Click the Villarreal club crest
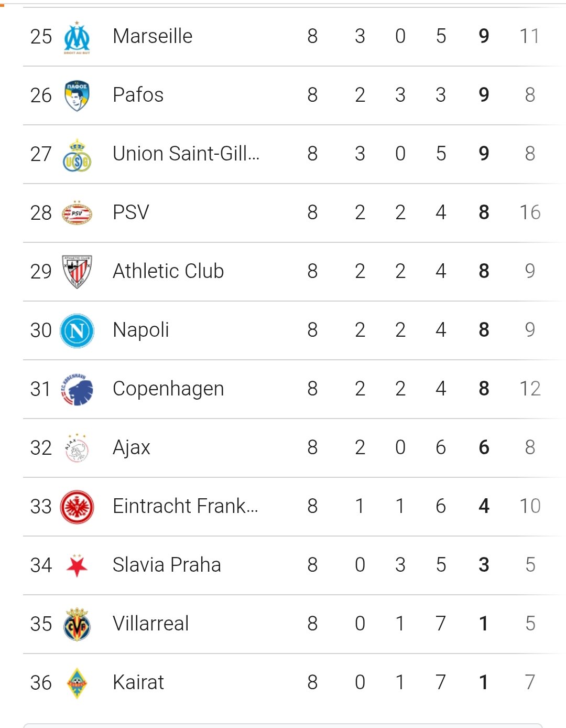566x728 pixels. 77,624
